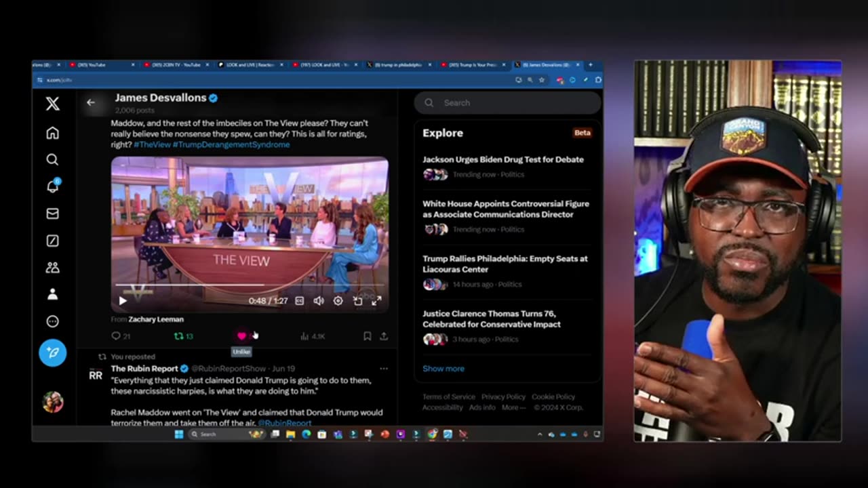Image resolution: width=868 pixels, height=488 pixels.
Task: Focus the X Search field
Action: pos(508,103)
